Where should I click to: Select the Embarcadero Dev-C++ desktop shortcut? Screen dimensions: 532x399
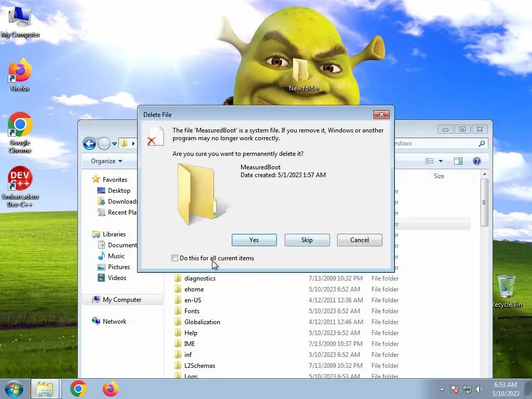pos(20,187)
